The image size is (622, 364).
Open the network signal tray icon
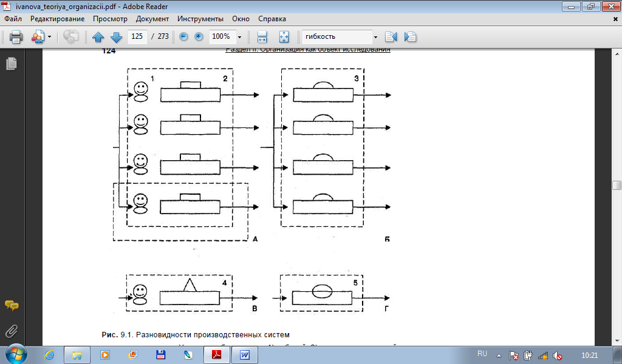[543, 356]
